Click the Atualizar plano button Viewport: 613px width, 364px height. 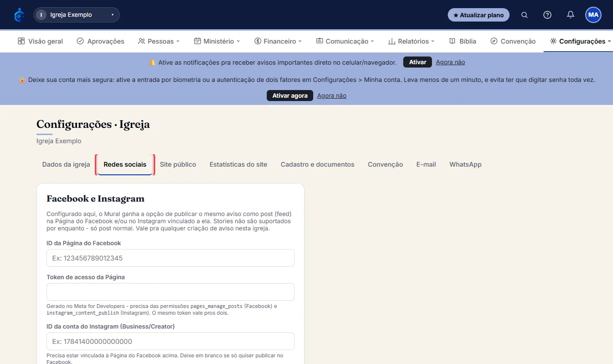coord(478,15)
